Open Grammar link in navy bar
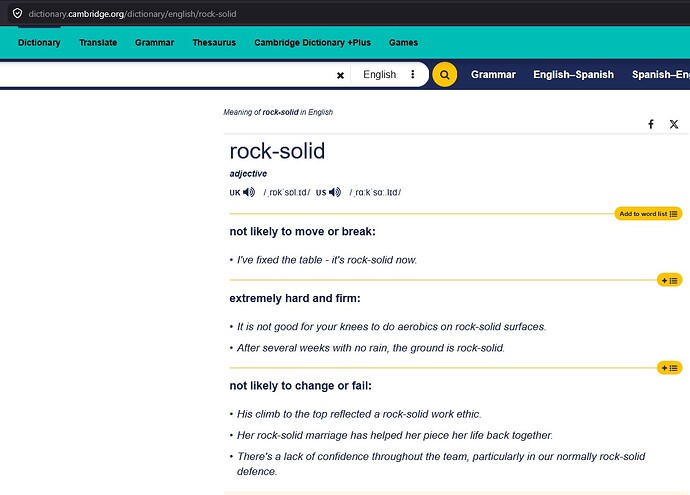The height and width of the screenshot is (495, 690). point(493,75)
